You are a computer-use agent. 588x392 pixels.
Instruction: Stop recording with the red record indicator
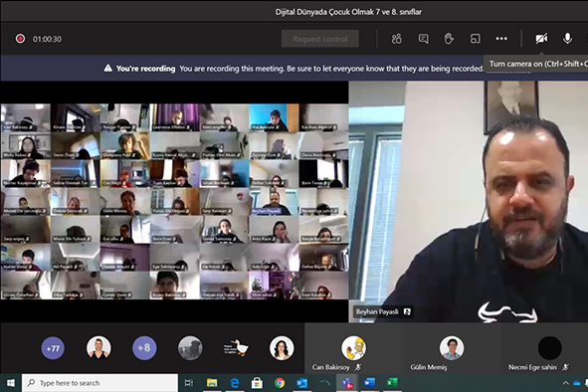point(20,39)
